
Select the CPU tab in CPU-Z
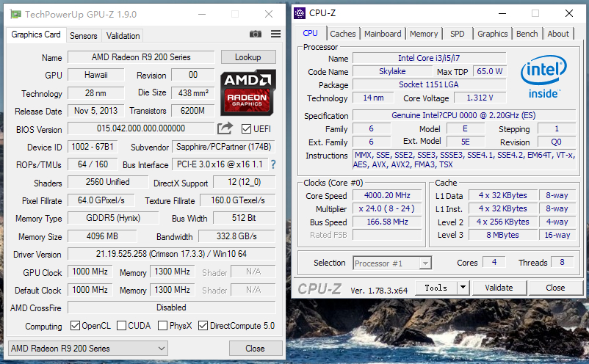coord(310,33)
